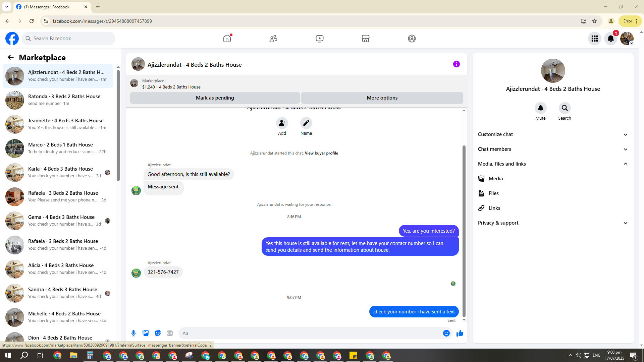This screenshot has height=362, width=644.
Task: Open the Media section
Action: point(553,179)
